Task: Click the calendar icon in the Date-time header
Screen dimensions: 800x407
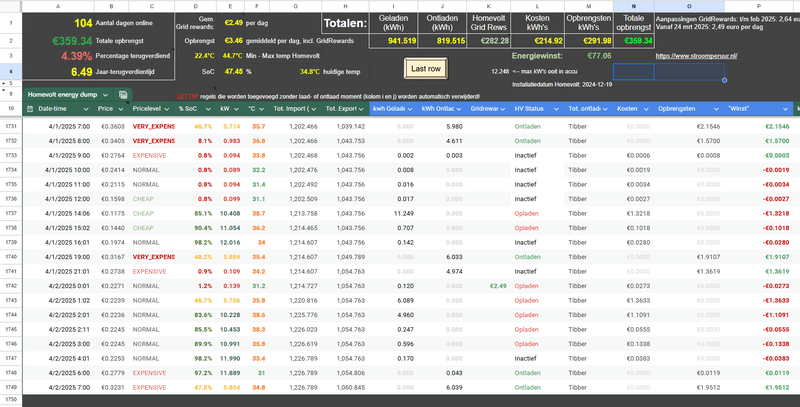Action: [30, 109]
